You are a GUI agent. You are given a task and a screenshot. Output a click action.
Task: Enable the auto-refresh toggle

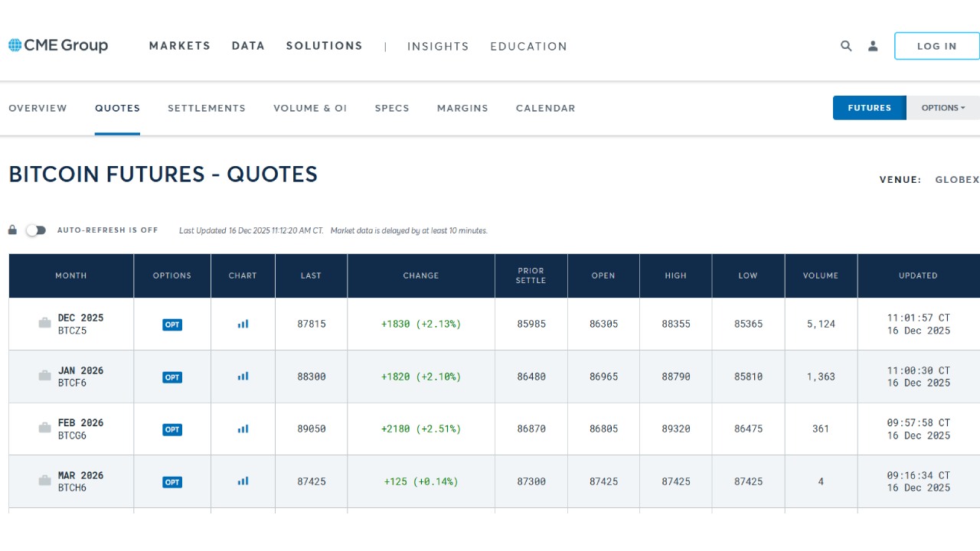(x=35, y=230)
